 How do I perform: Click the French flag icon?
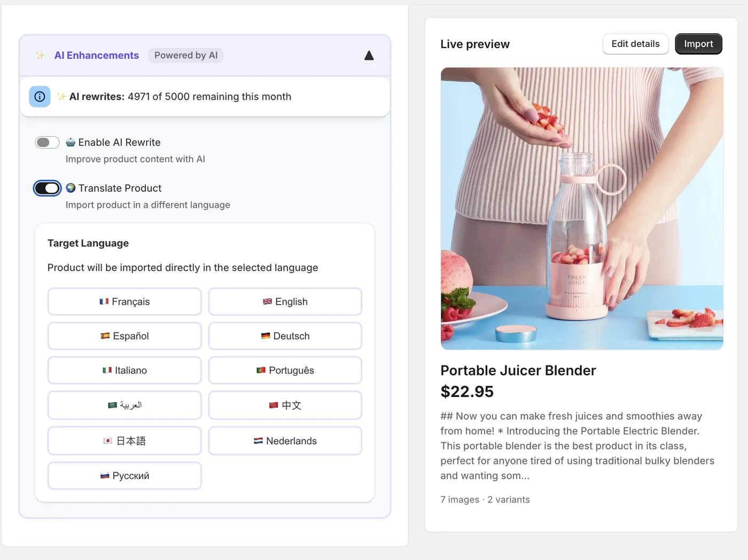point(104,302)
